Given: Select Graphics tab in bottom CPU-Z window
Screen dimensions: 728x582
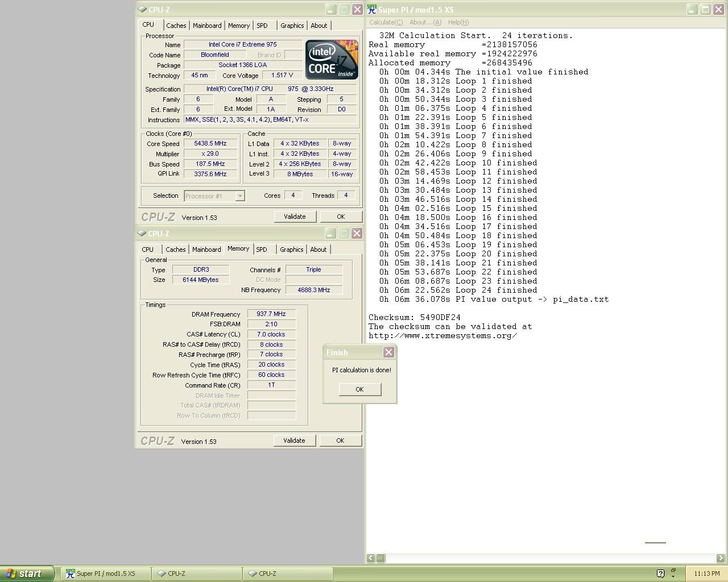Looking at the screenshot, I should pyautogui.click(x=292, y=250).
